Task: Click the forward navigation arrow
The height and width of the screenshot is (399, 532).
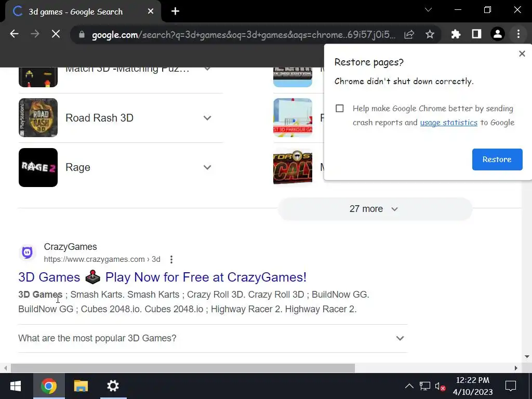Action: pos(35,34)
